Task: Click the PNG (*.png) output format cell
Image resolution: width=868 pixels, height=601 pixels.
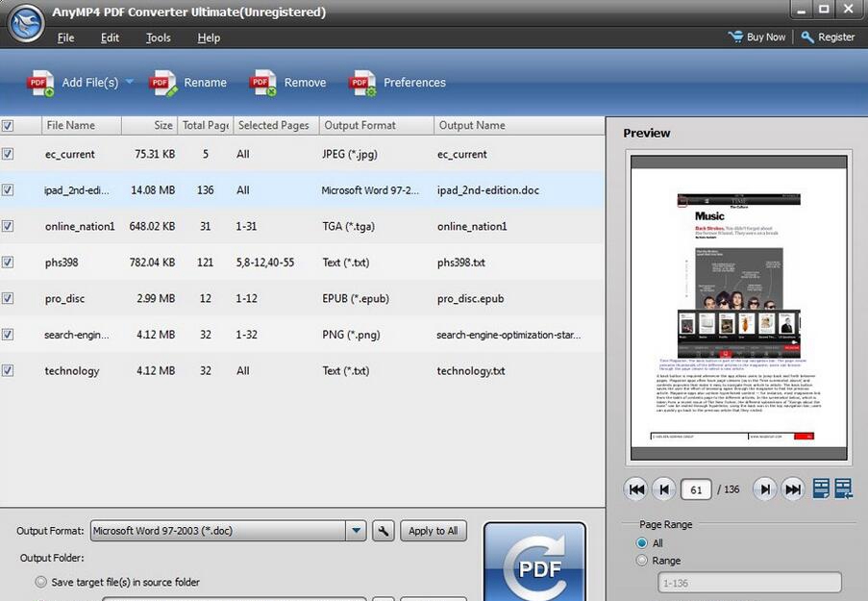Action: tap(351, 335)
